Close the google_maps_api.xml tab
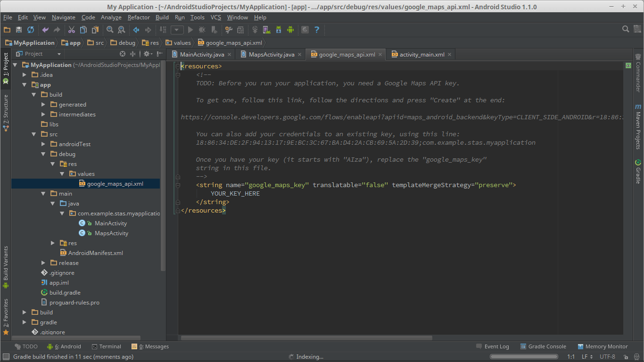The width and height of the screenshot is (644, 362). [380, 55]
